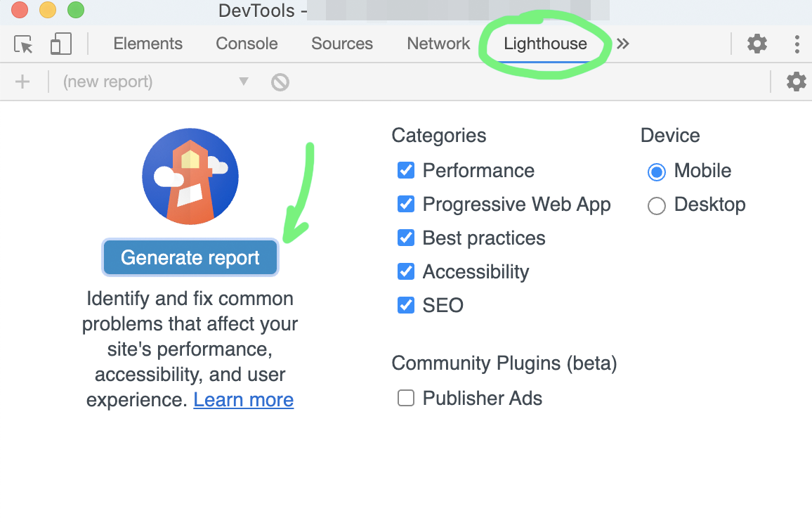Image resolution: width=812 pixels, height=523 pixels.
Task: Open Lighthouse settings gear in report toolbar
Action: 796,82
